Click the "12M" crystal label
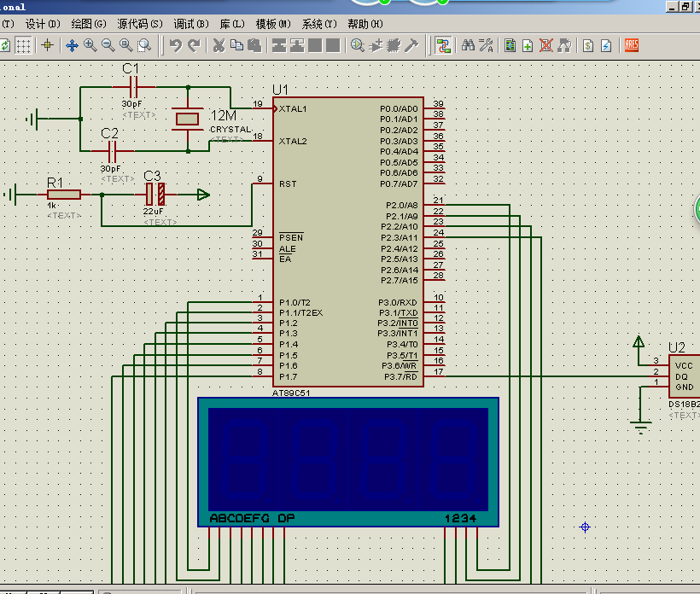This screenshot has height=594, width=700. [224, 116]
